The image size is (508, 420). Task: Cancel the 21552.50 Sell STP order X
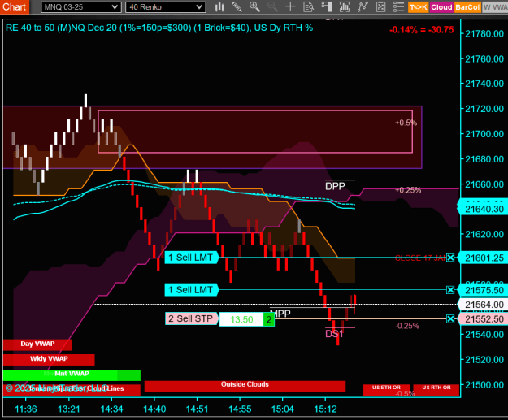point(450,319)
